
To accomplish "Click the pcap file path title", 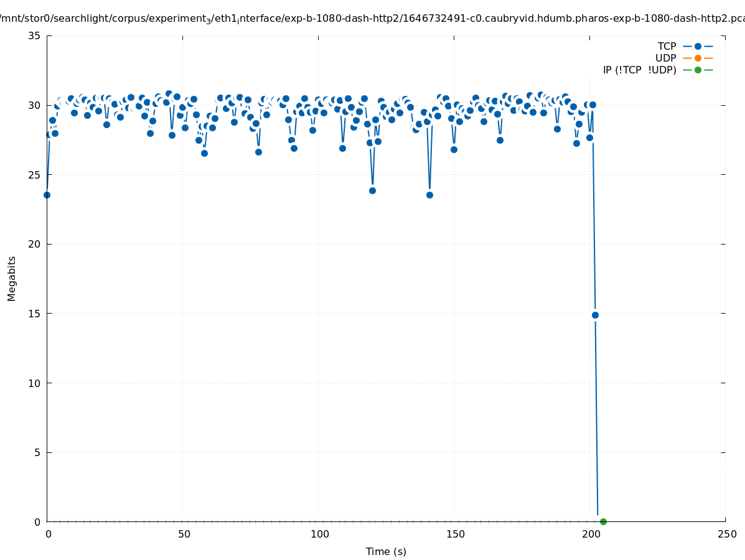I will [x=372, y=19].
